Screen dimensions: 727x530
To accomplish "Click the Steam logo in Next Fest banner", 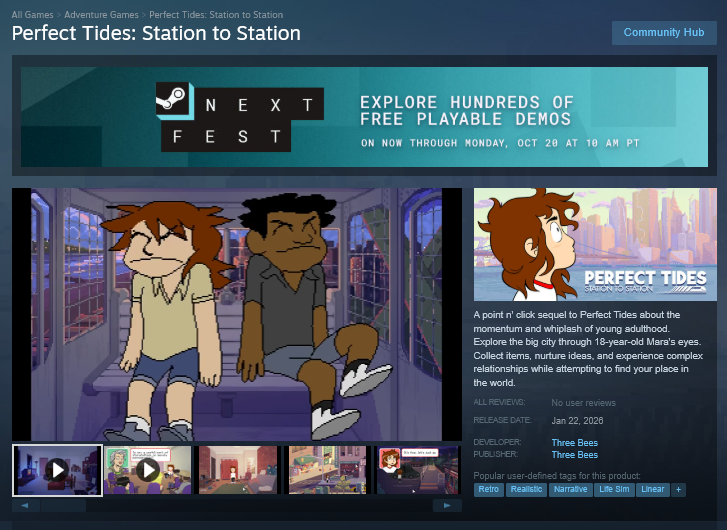I will click(x=171, y=101).
